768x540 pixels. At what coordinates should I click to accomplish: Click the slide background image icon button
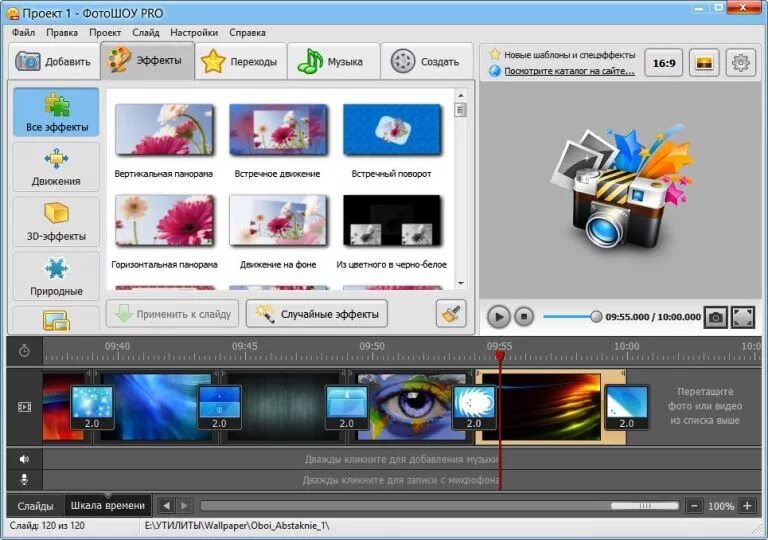coord(704,63)
